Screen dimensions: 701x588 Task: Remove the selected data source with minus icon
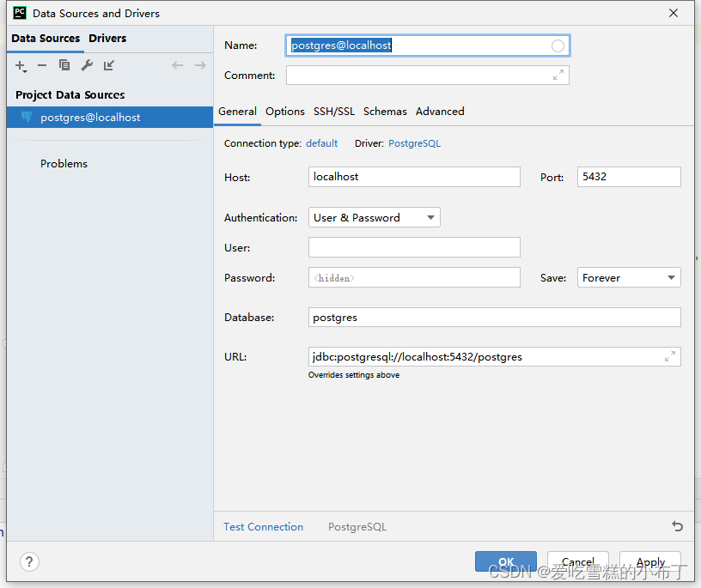pyautogui.click(x=42, y=65)
